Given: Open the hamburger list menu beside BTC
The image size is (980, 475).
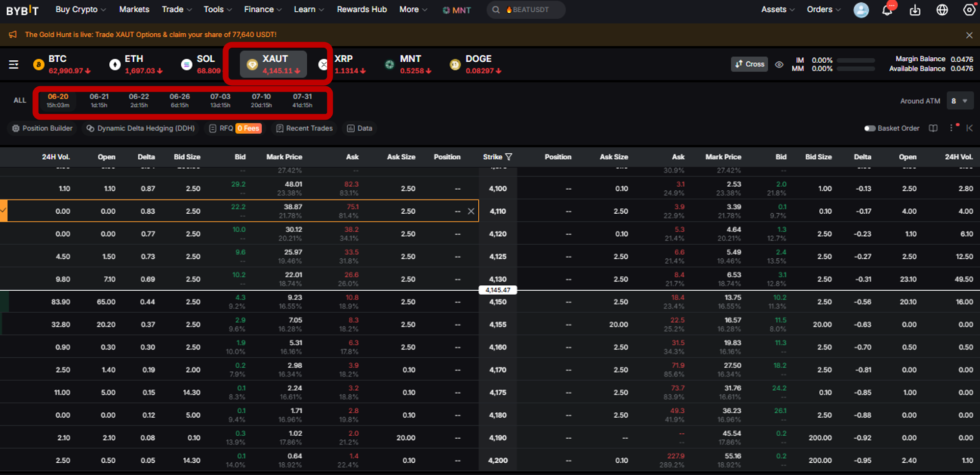Looking at the screenshot, I should coord(14,64).
